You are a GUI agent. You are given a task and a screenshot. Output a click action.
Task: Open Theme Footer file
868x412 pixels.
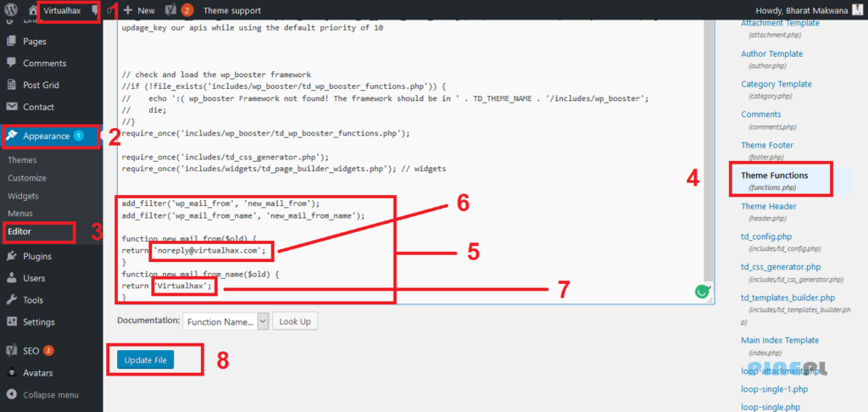point(767,145)
